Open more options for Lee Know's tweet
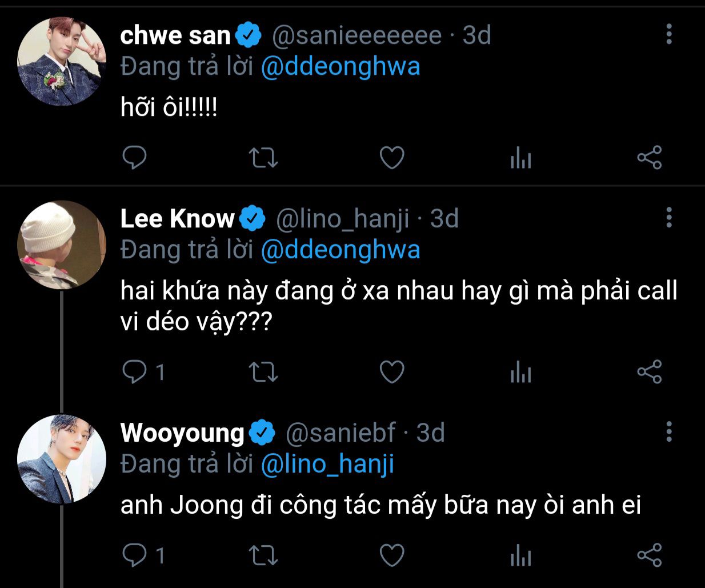This screenshot has width=705, height=588. (x=669, y=218)
